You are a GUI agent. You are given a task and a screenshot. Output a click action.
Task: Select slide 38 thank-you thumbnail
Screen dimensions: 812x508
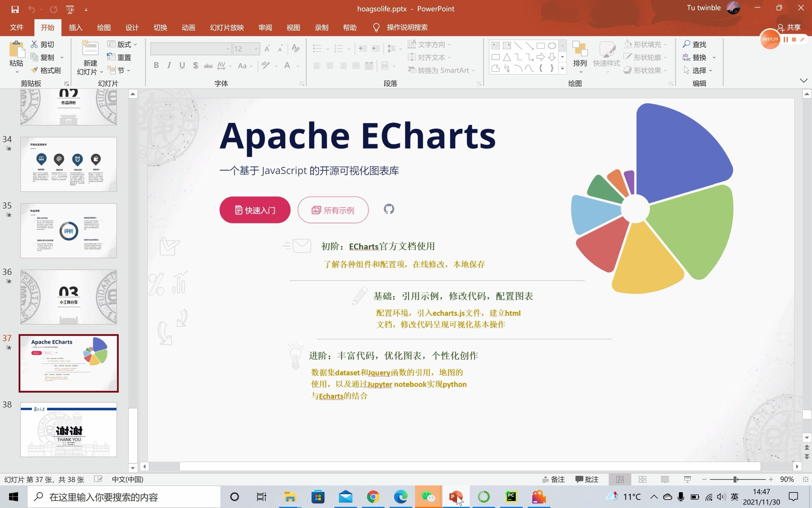[69, 429]
